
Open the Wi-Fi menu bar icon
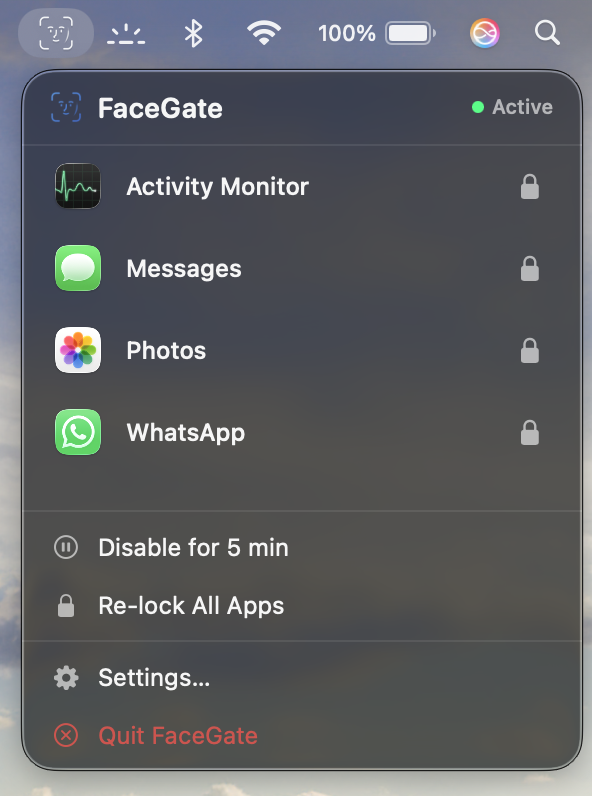[264, 33]
